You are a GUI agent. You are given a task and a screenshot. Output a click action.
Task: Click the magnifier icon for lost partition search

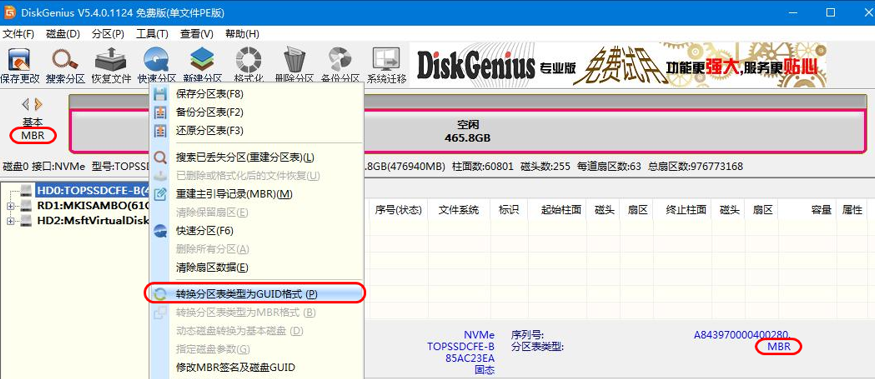pyautogui.click(x=160, y=157)
